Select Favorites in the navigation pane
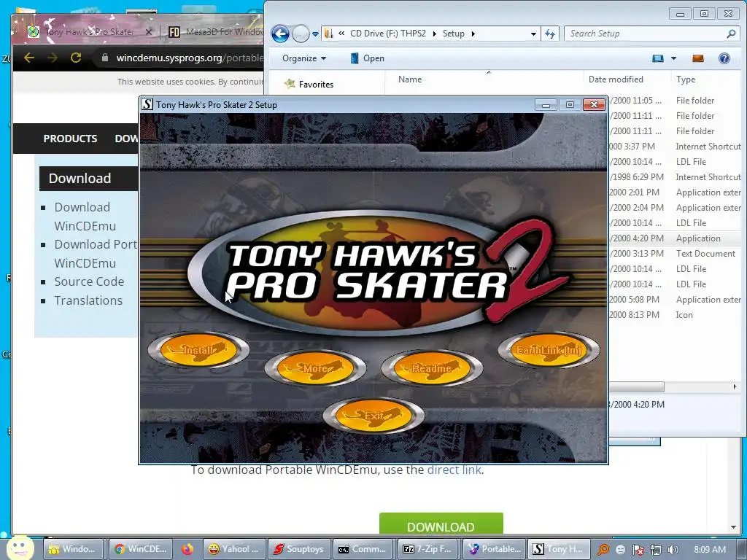Screen dimensions: 747x560 309,85
